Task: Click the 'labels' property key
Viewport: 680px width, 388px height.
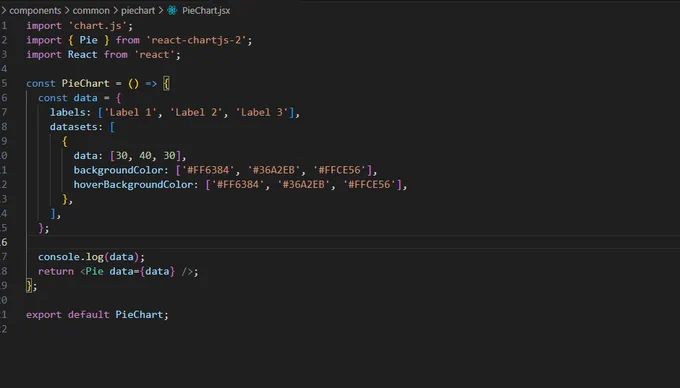Action: tap(67, 112)
